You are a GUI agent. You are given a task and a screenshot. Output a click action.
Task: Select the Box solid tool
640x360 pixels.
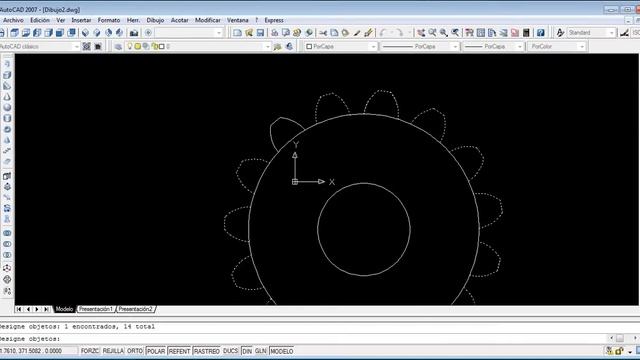point(7,75)
